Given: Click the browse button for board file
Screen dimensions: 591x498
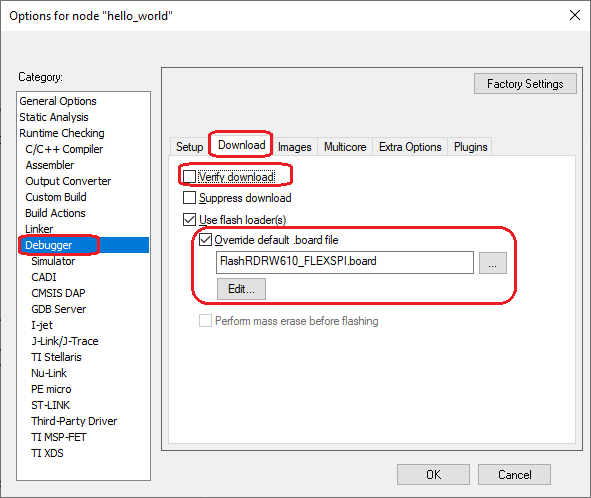Looking at the screenshot, I should tap(493, 263).
